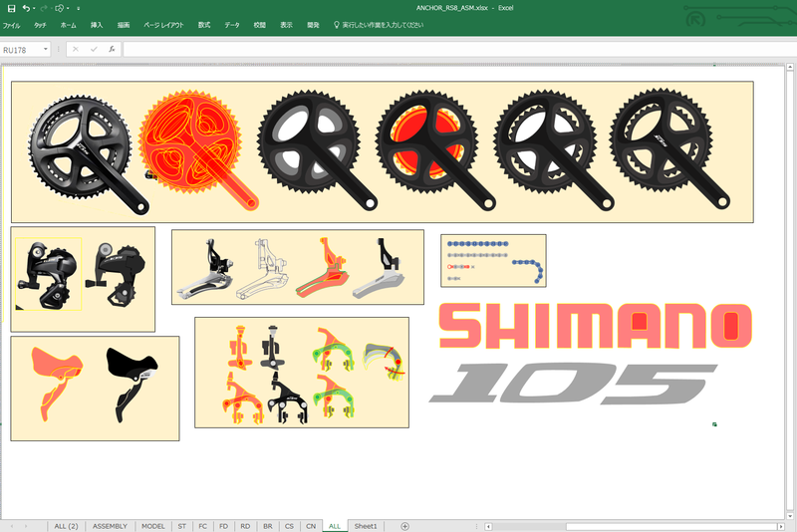
Task: Click the next sheet navigation arrow
Action: (26, 526)
